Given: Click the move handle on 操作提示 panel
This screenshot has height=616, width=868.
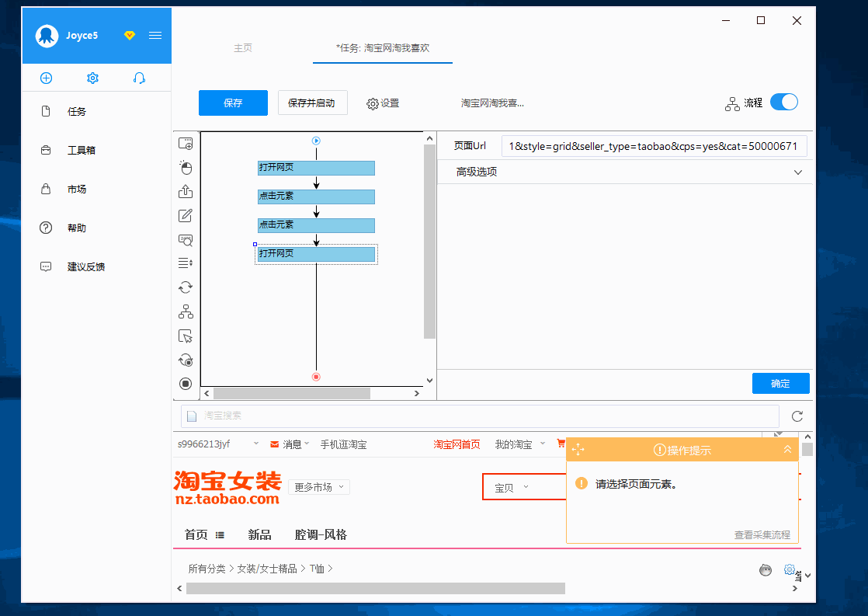Looking at the screenshot, I should [578, 449].
